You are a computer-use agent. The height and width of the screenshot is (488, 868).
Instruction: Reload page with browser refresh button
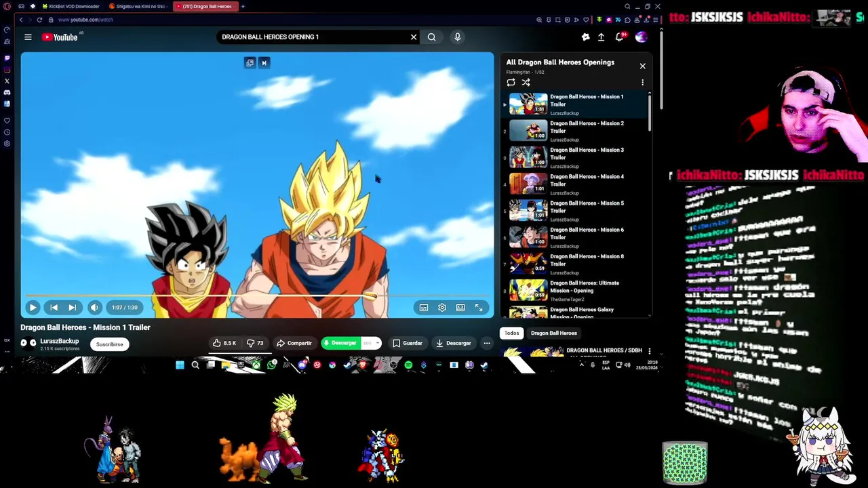(x=39, y=20)
